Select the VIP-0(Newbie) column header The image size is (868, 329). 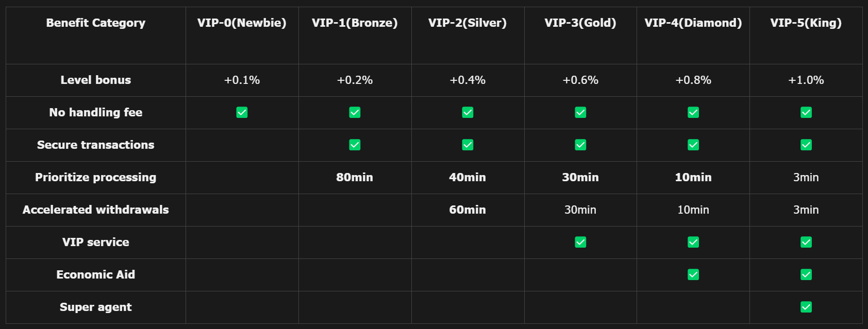point(242,23)
